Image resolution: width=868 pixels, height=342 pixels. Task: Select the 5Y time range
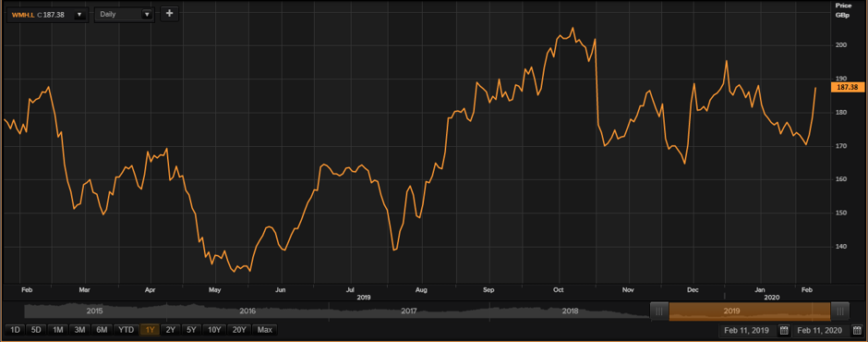[191, 330]
